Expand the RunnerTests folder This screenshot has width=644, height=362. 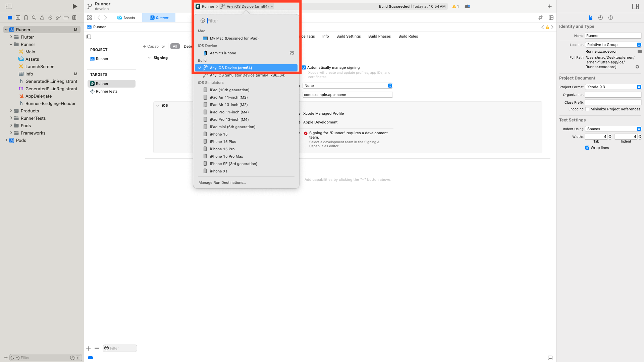tap(11, 118)
